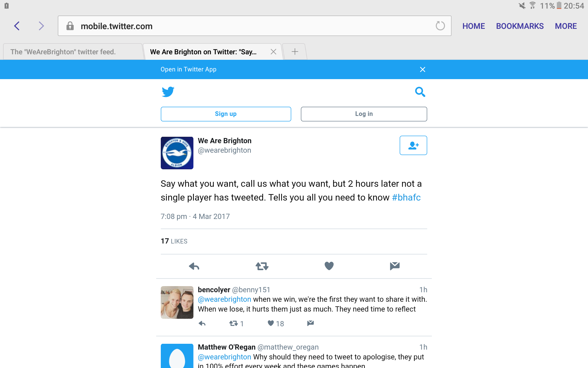The image size is (588, 368).
Task: Click the @wearebrighton handle under the name
Action: coord(224,150)
